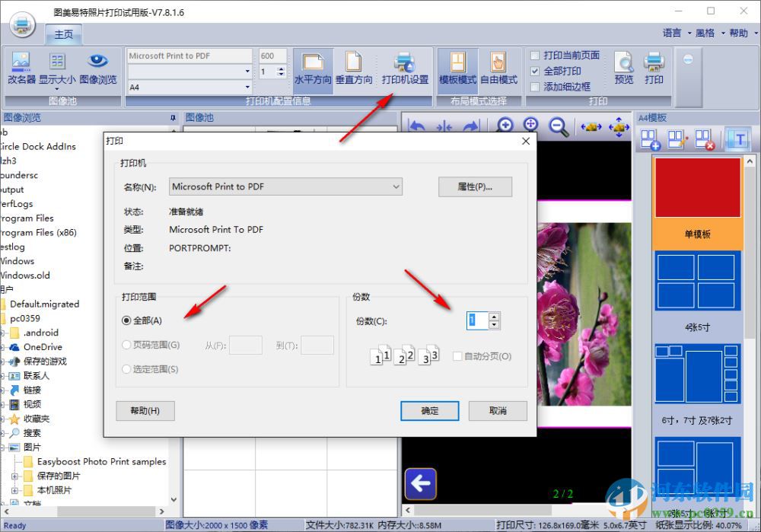
Task: Select the 改名器 tool
Action: coord(20,68)
